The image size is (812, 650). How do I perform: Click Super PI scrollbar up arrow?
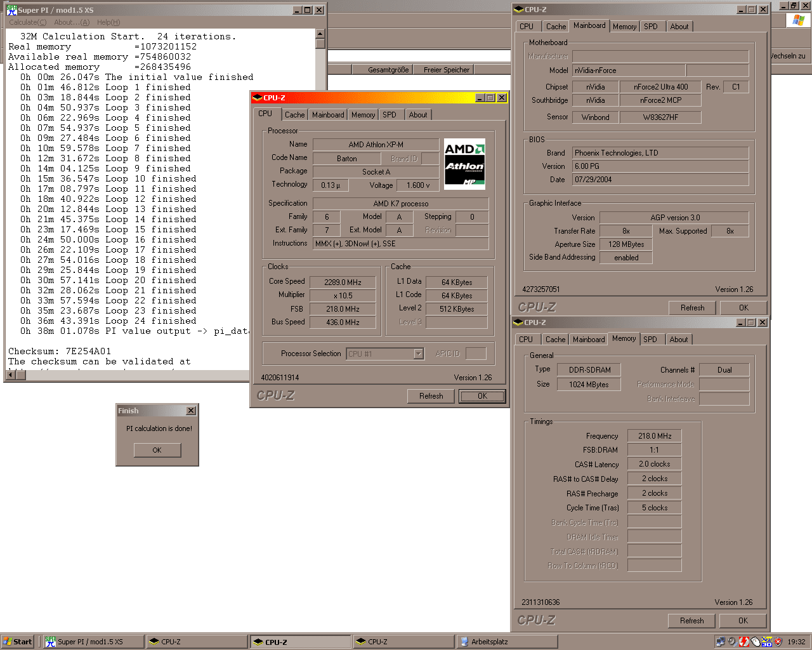[320, 34]
